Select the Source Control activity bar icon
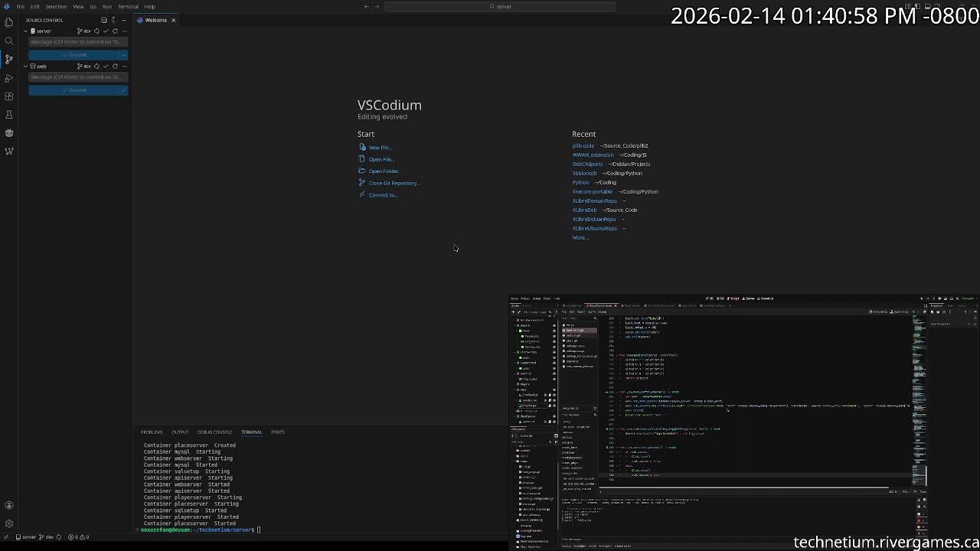 [x=9, y=59]
